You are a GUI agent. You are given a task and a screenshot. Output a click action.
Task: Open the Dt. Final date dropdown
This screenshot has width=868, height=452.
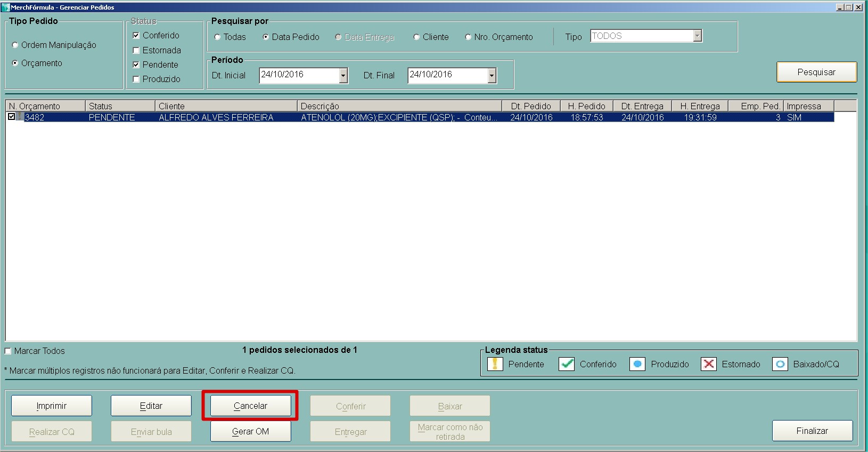[x=492, y=76]
